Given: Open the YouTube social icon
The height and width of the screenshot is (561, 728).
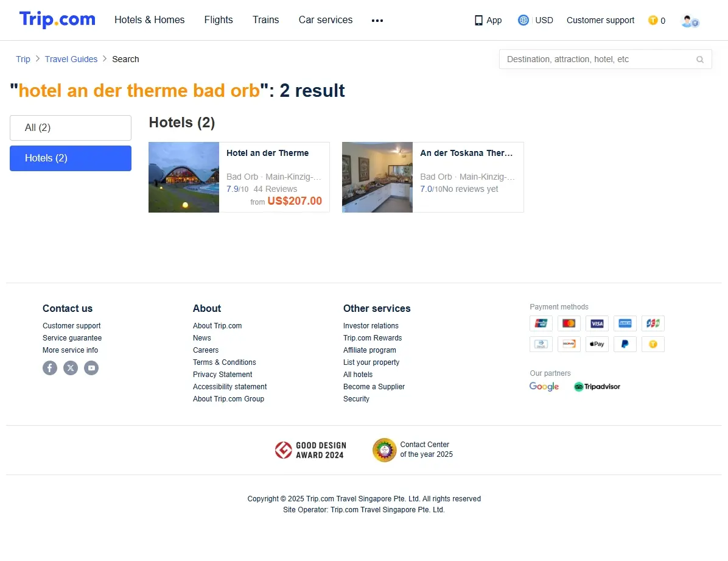Looking at the screenshot, I should point(91,368).
